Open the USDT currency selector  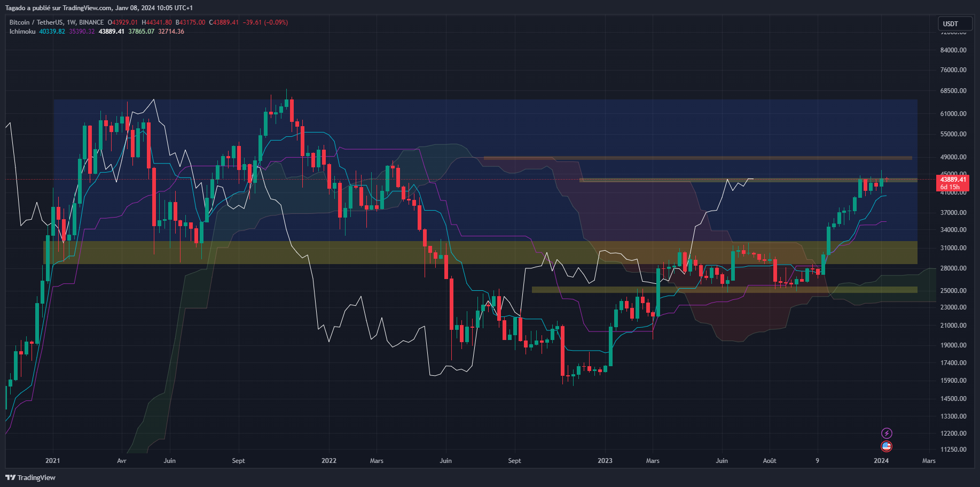coord(955,24)
